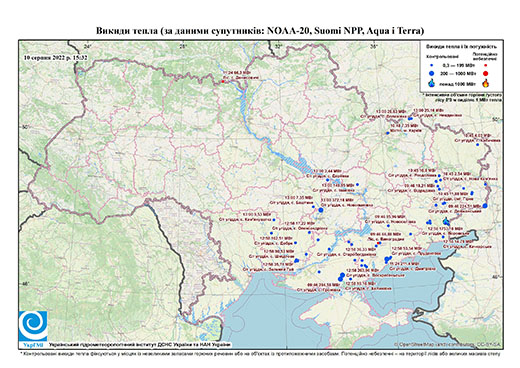Select the large red circle legend symbol

pos(486,74)
